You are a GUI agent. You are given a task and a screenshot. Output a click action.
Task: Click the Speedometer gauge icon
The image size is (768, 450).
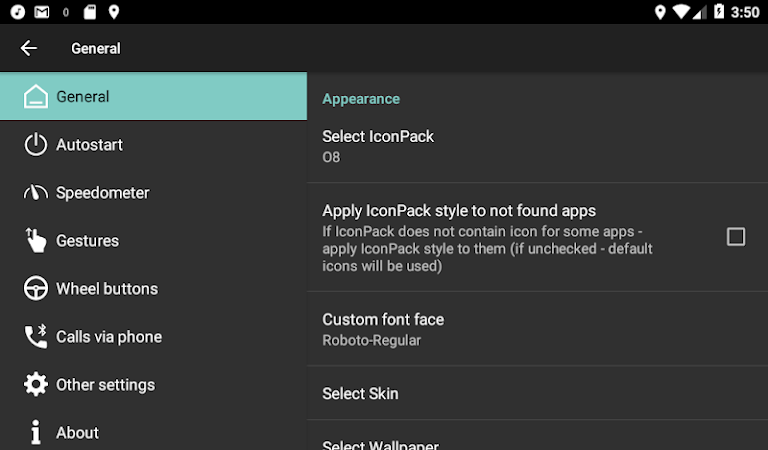[x=36, y=193]
